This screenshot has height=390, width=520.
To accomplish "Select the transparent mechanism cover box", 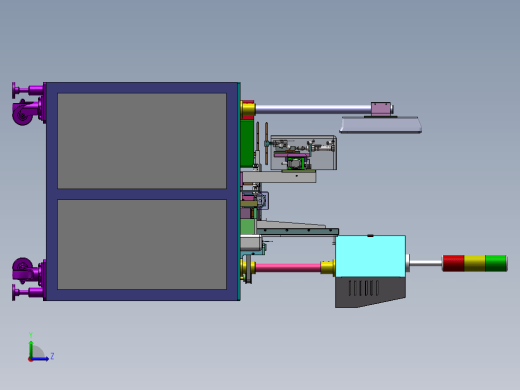I will click(304, 153).
